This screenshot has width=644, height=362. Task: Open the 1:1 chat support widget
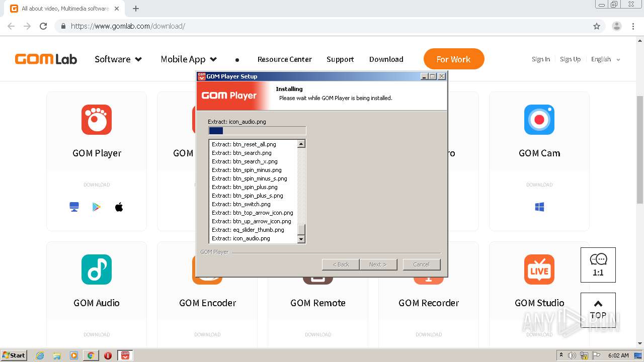[598, 265]
